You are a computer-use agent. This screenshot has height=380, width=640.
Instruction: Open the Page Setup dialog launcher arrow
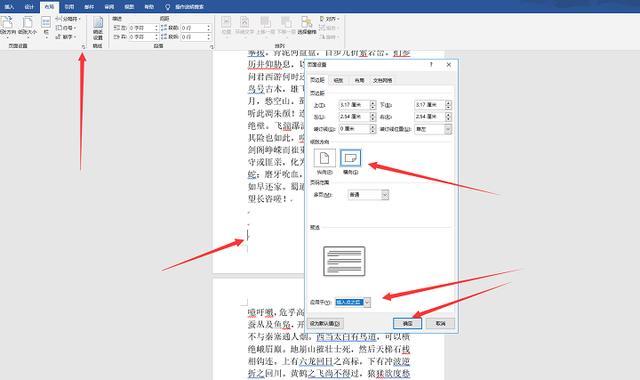pyautogui.click(x=83, y=47)
